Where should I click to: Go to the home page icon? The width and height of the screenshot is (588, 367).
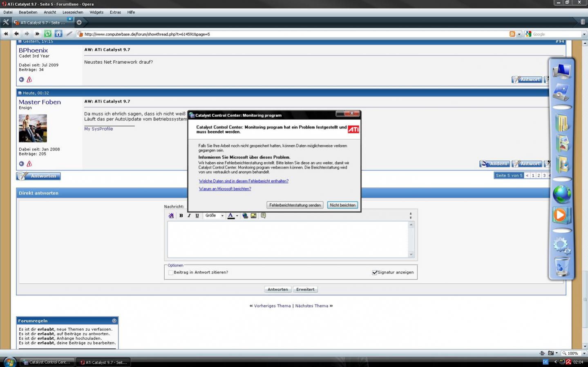pos(58,34)
